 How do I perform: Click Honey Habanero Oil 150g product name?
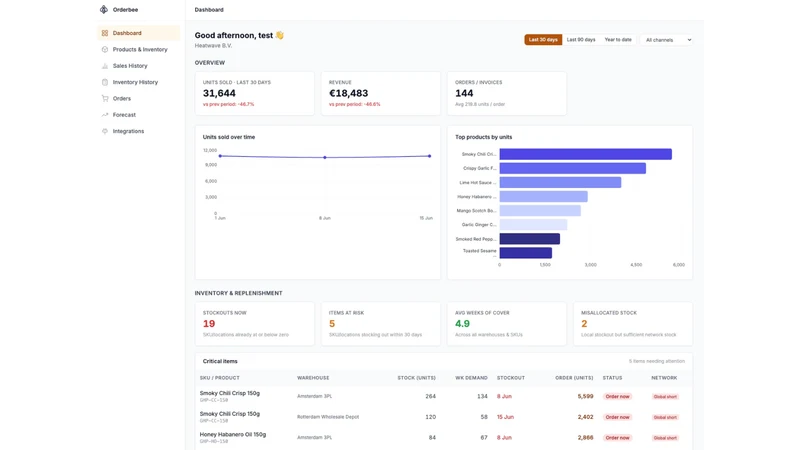tap(233, 435)
